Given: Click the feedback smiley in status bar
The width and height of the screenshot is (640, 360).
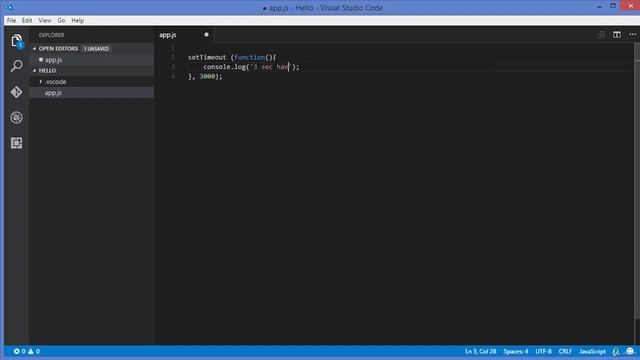Looking at the screenshot, I should (630, 351).
